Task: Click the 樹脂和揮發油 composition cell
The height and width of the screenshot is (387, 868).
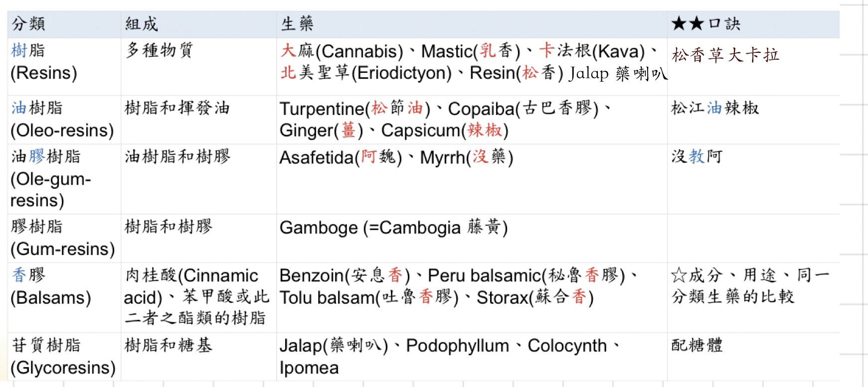Action: [177, 108]
